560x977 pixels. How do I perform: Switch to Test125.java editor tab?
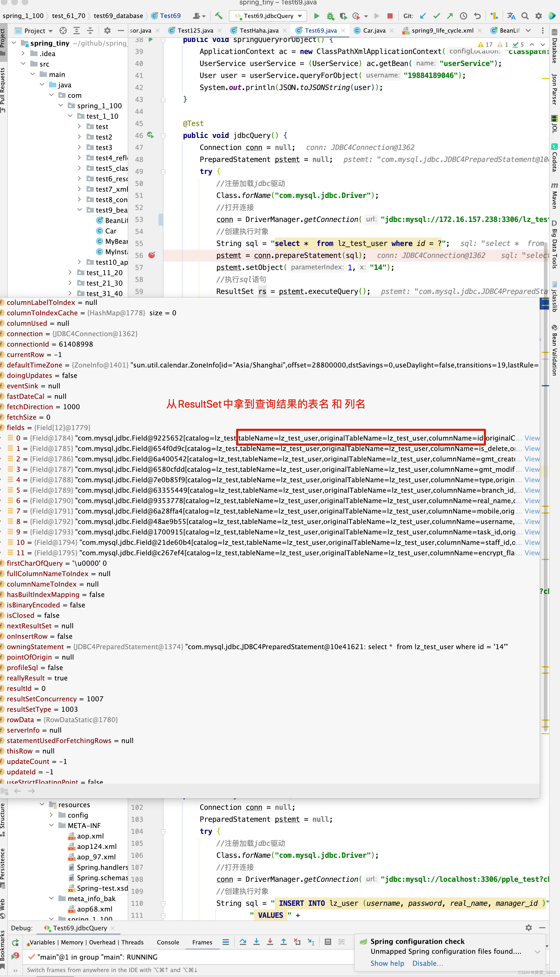[194, 31]
